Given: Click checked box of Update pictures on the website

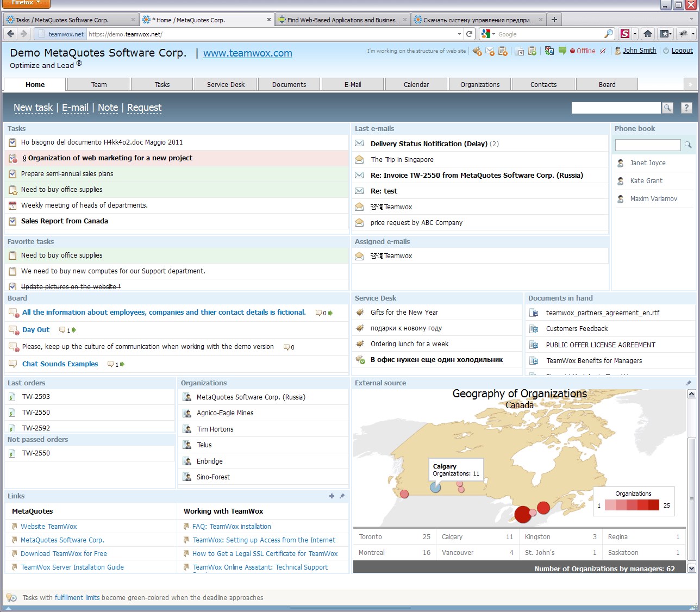Looking at the screenshot, I should 12,286.
